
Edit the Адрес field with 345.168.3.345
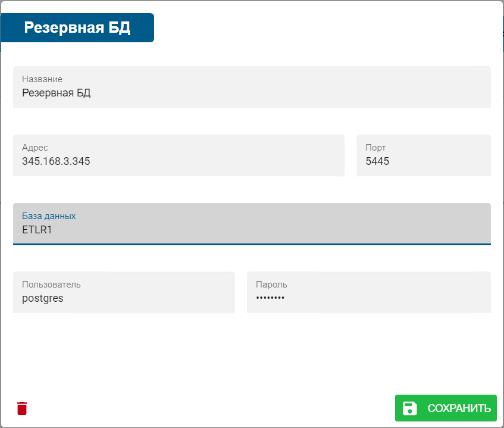(179, 155)
